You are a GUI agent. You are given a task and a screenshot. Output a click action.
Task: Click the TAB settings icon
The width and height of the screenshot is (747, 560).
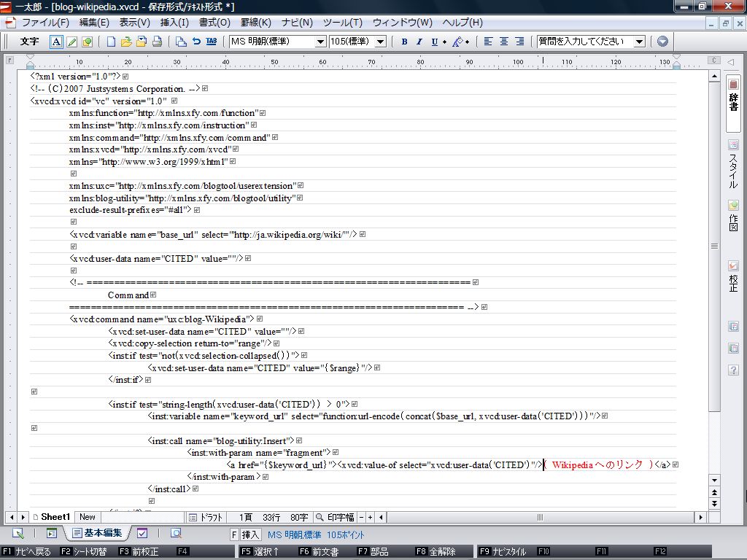pyautogui.click(x=212, y=42)
